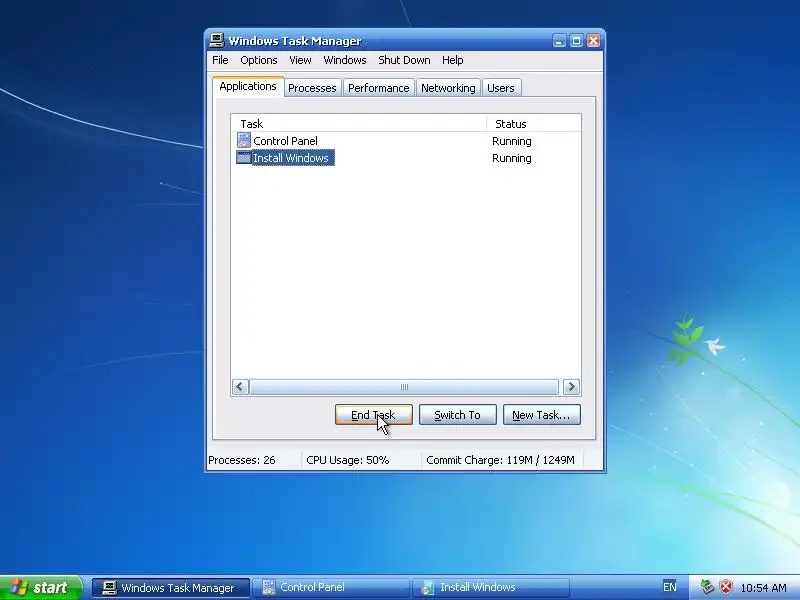Click the horizontal scrollbar thumb
Image resolution: width=800 pixels, height=600 pixels.
point(404,387)
